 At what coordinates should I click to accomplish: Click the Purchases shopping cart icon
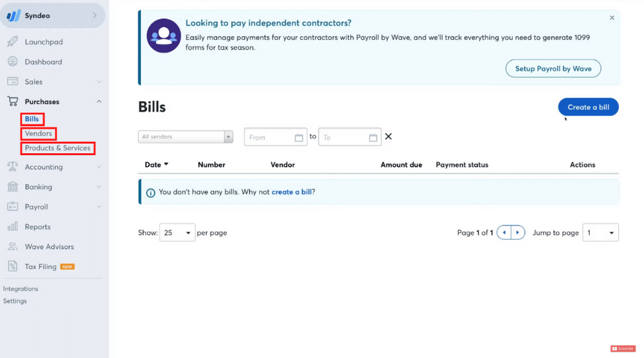[x=13, y=101]
